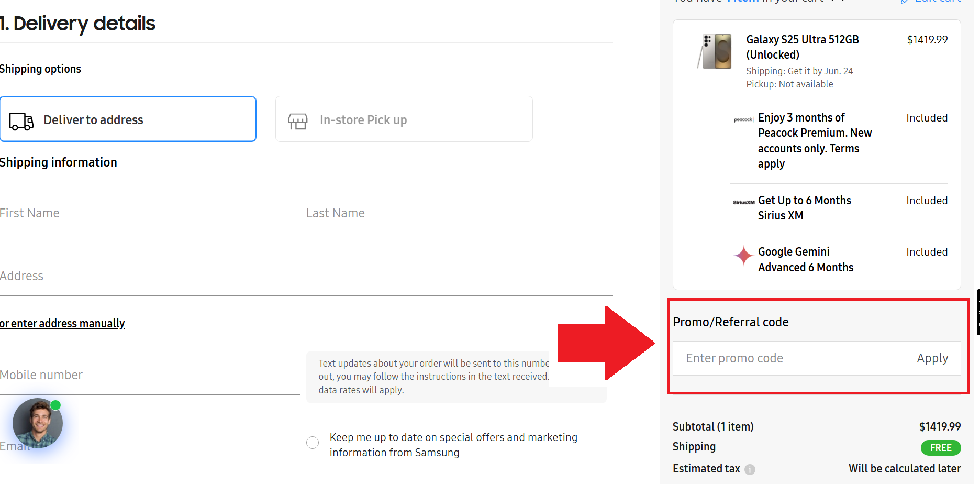Click the Mobile number input field
Image resolution: width=980 pixels, height=484 pixels.
(149, 376)
